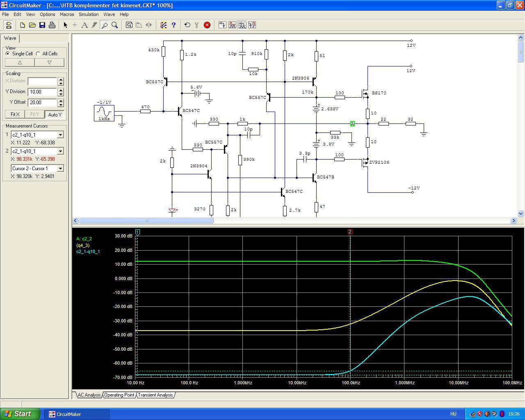The width and height of the screenshot is (525, 420).
Task: Switch to the Transient Analysis tab
Action: click(155, 395)
